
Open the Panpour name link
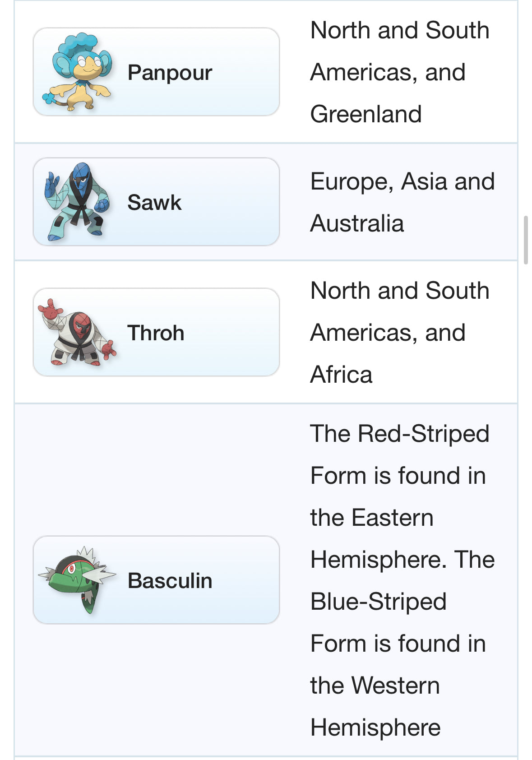[170, 73]
